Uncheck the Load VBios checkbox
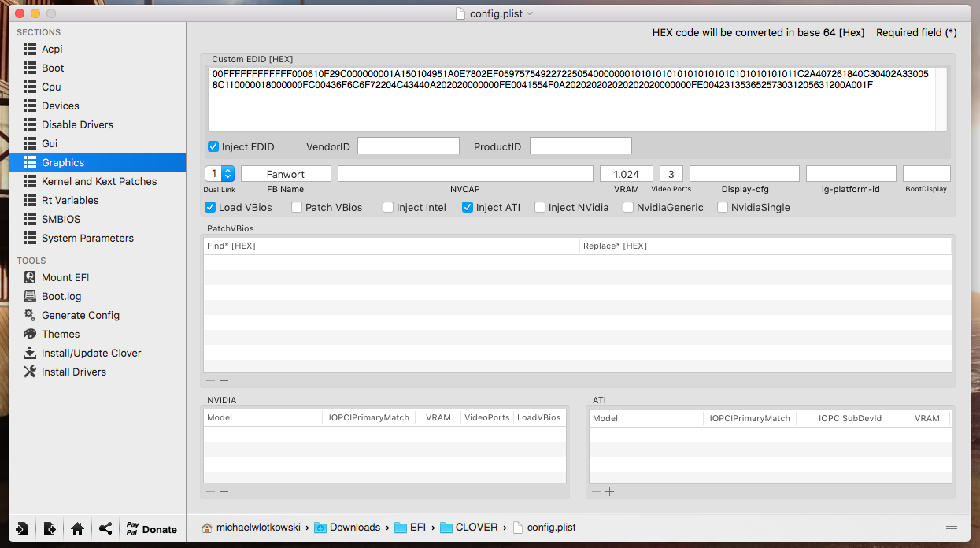Viewport: 980px width, 548px height. (x=210, y=208)
